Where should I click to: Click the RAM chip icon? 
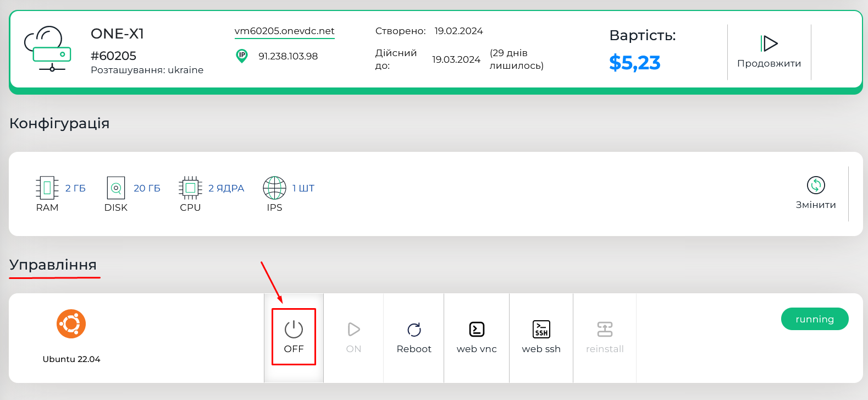pyautogui.click(x=47, y=188)
